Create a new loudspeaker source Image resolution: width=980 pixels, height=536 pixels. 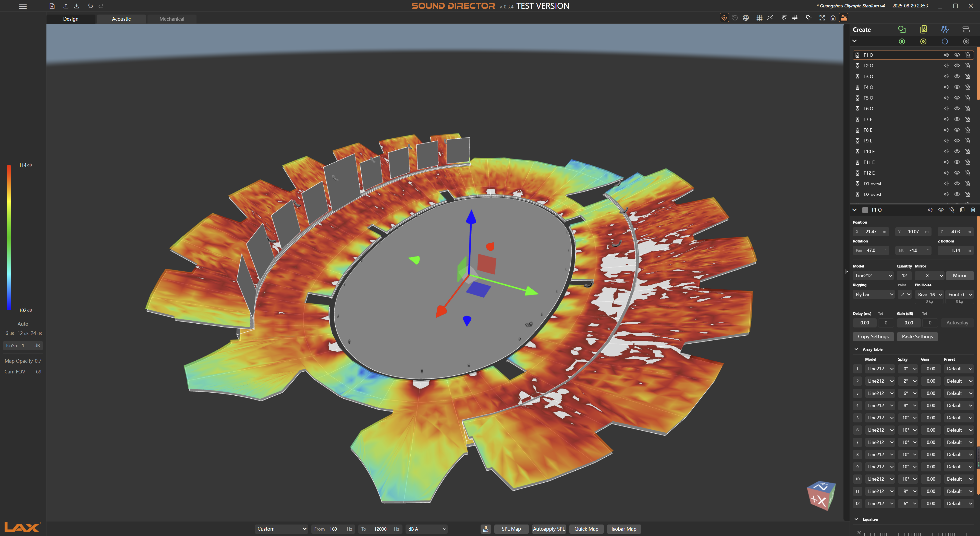923,29
